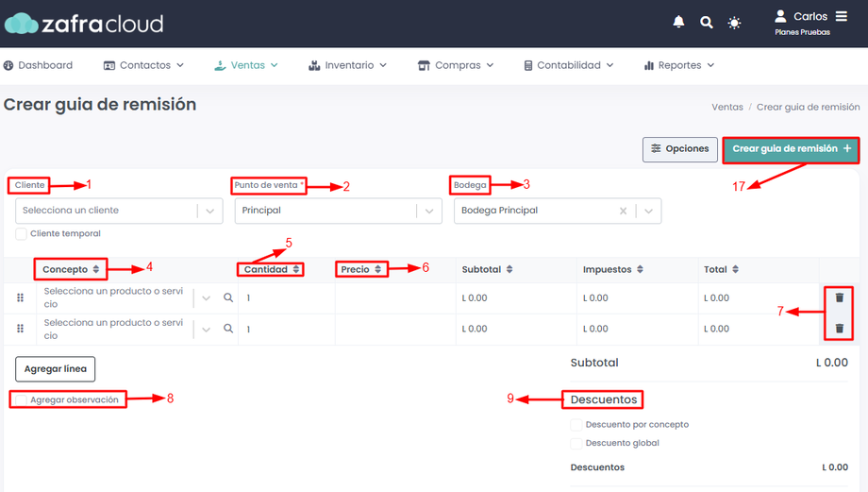
Task: Sort by the Cantidad column arrows
Action: pos(296,269)
